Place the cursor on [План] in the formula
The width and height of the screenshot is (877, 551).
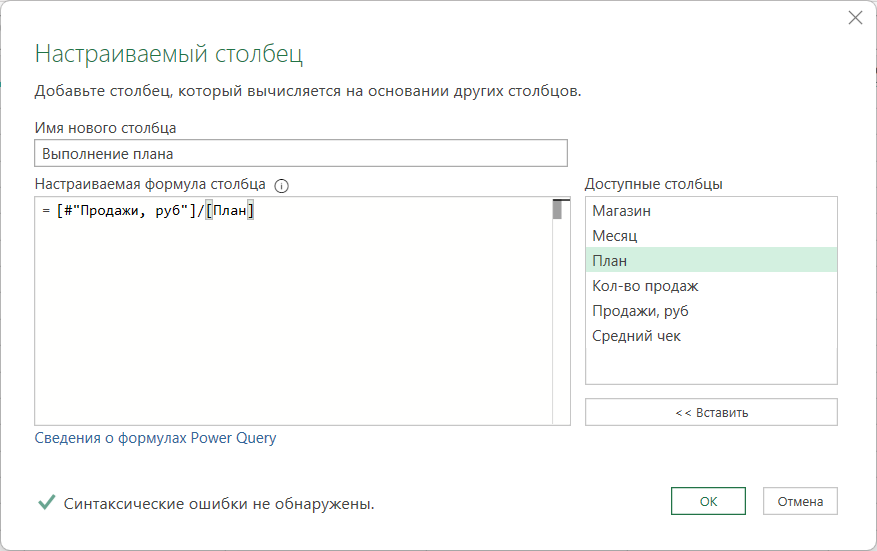tap(230, 211)
